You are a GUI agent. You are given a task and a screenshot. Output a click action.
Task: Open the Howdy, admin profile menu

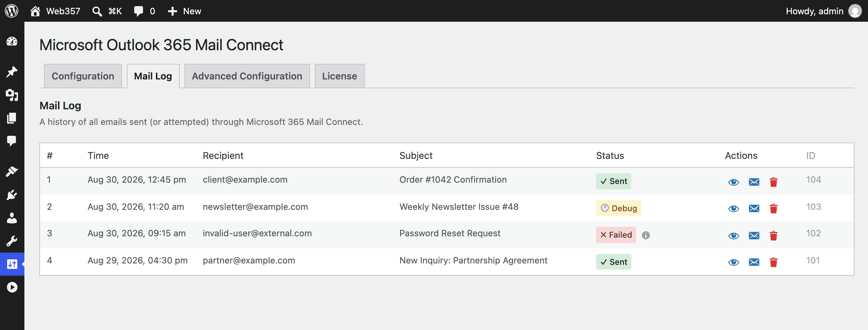click(824, 11)
